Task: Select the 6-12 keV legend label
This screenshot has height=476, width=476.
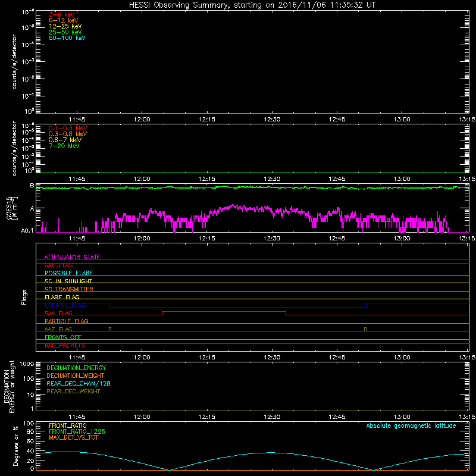Action: click(64, 20)
